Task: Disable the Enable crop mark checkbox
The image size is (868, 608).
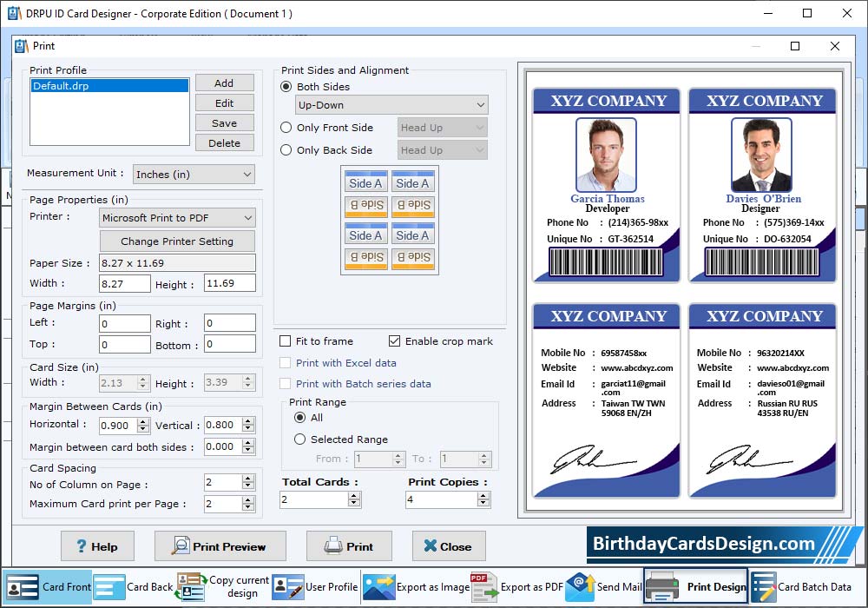Action: click(x=394, y=341)
